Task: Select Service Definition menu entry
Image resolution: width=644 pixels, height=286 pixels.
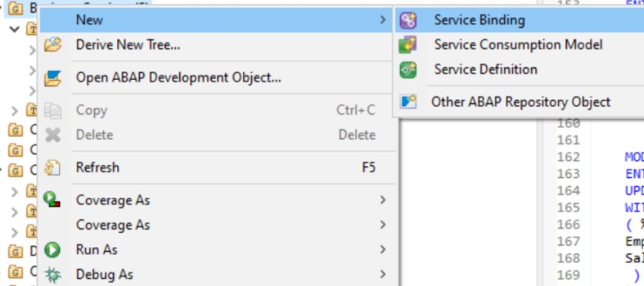Action: [486, 69]
